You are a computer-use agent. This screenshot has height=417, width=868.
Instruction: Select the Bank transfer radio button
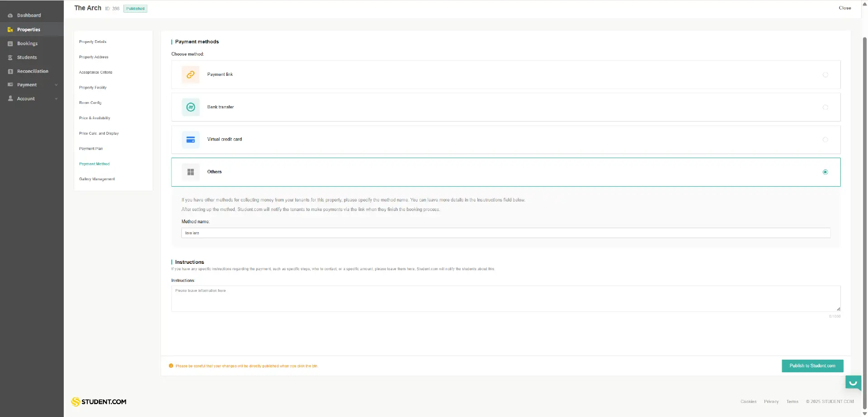(x=826, y=107)
